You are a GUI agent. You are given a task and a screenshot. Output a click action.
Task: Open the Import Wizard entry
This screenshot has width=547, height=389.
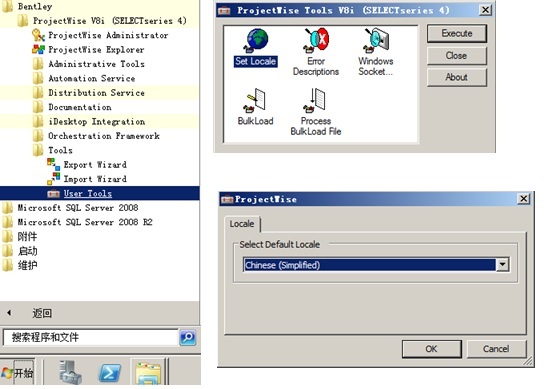coord(87,179)
